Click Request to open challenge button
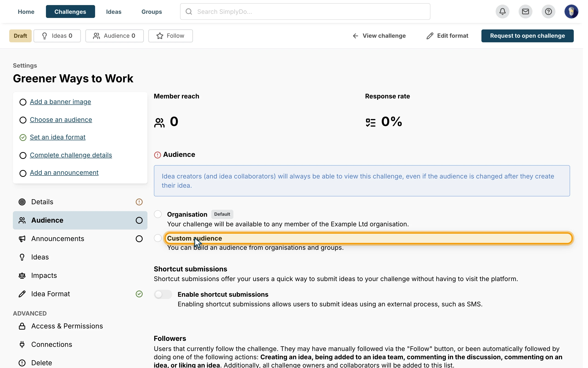 tap(527, 36)
